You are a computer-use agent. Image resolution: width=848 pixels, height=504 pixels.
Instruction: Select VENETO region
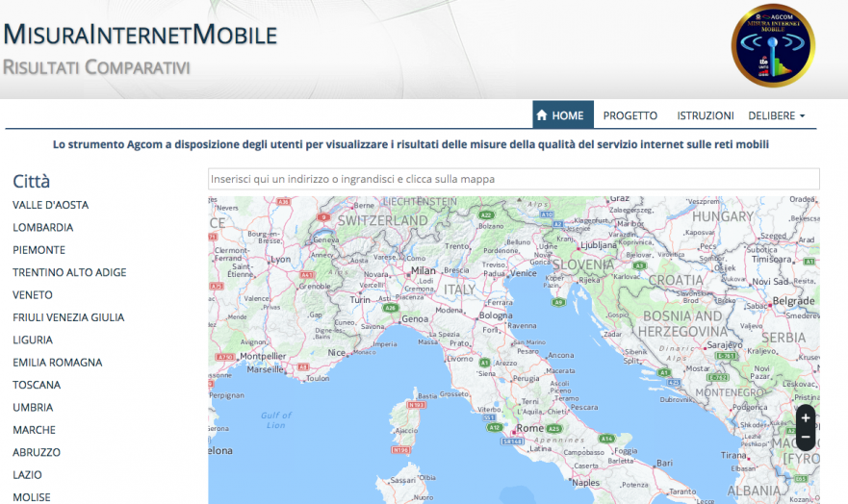click(x=33, y=295)
